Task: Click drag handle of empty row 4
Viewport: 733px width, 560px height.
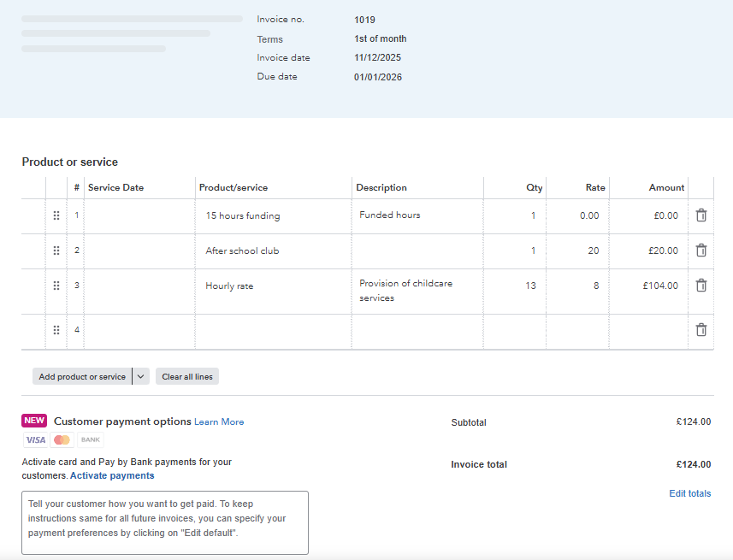Action: click(56, 330)
